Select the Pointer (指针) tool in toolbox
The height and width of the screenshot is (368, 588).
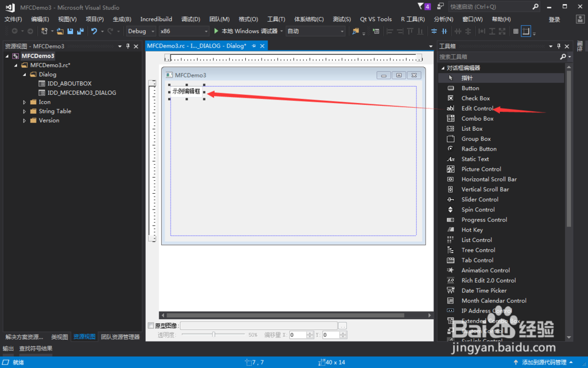pos(501,78)
